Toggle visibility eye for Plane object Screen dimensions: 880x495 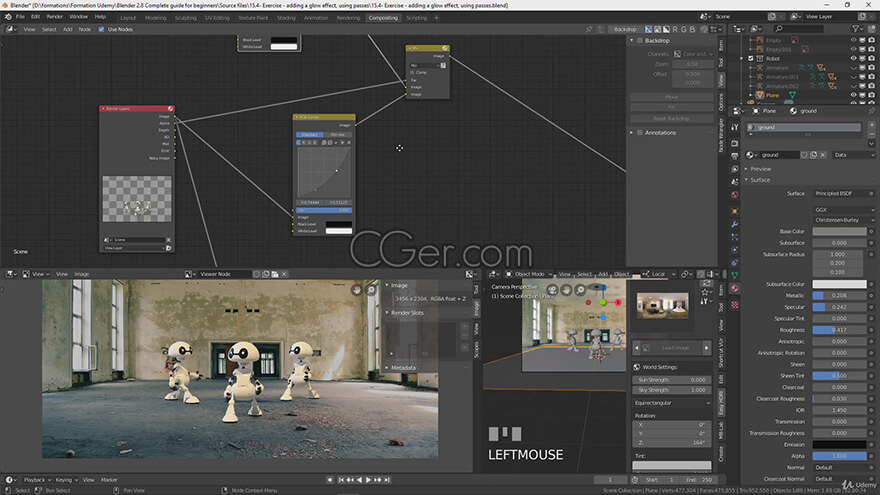853,95
